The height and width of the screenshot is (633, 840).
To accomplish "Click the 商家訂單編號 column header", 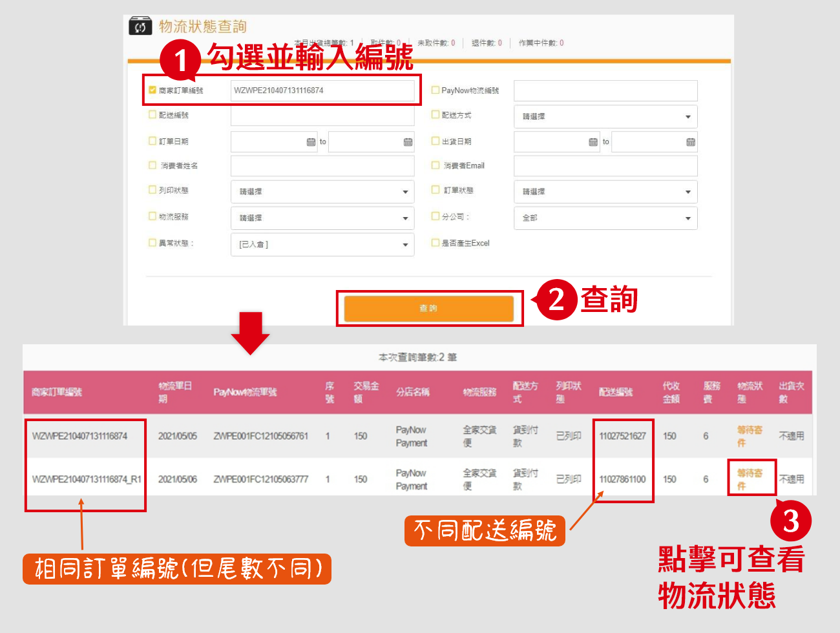I will [57, 392].
